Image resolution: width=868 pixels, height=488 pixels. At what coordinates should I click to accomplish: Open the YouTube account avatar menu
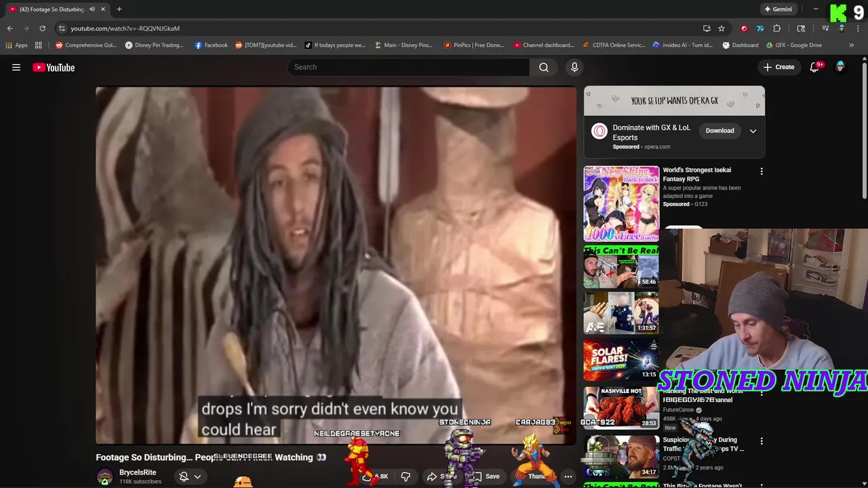click(840, 66)
